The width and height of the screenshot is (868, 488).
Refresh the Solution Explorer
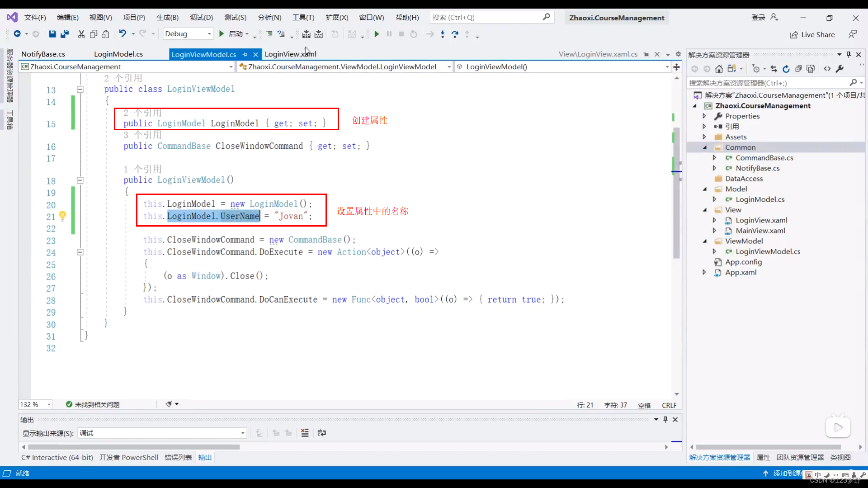pyautogui.click(x=786, y=69)
